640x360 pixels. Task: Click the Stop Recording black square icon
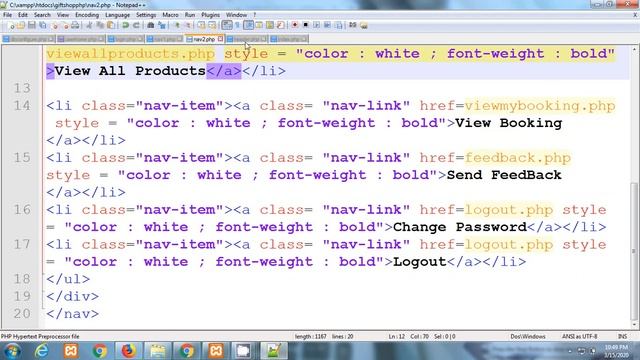[305, 25]
